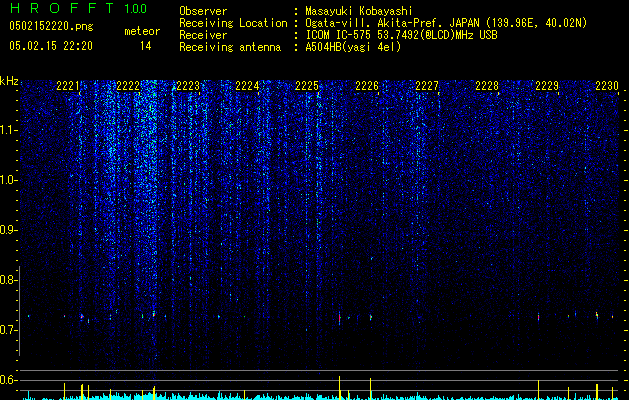Click the version number 1.0.0
This screenshot has width=629, height=400.
(x=136, y=9)
